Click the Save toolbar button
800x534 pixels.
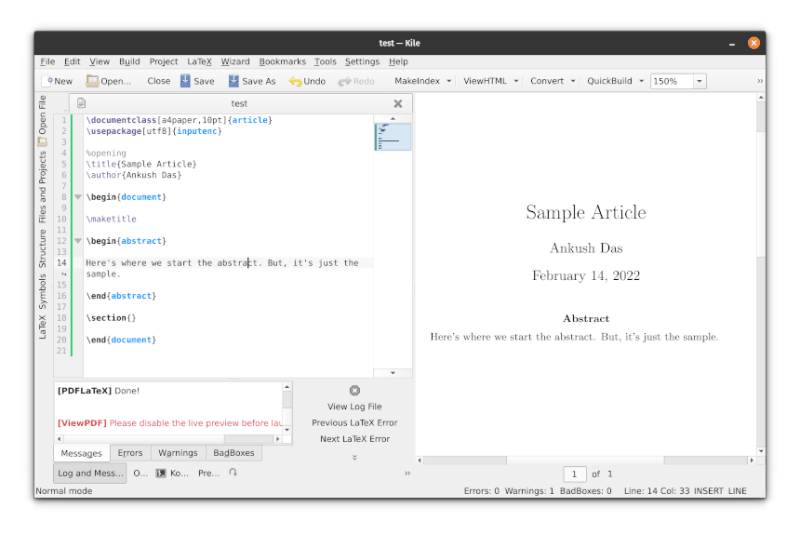(197, 81)
